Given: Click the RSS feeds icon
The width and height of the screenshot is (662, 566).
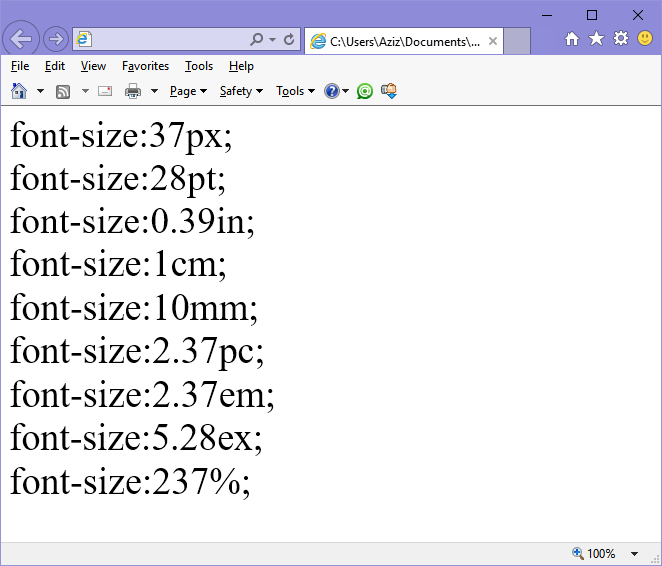Looking at the screenshot, I should (63, 92).
